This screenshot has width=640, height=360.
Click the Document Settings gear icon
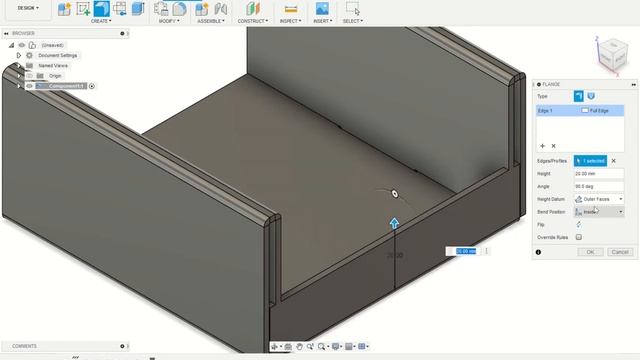point(29,55)
